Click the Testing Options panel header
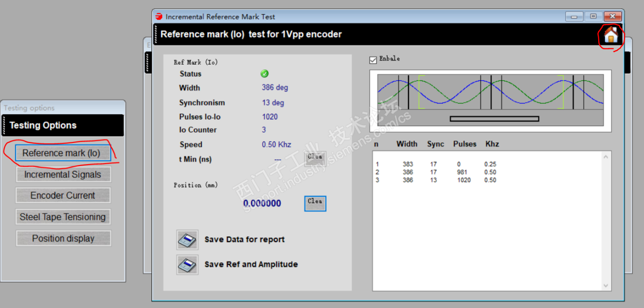The height and width of the screenshot is (308, 644). (63, 125)
